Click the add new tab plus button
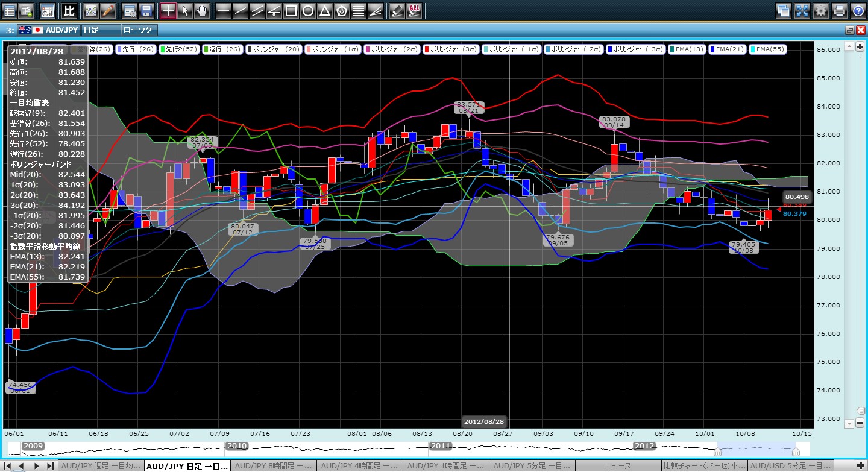The height and width of the screenshot is (472, 868). coord(860,466)
